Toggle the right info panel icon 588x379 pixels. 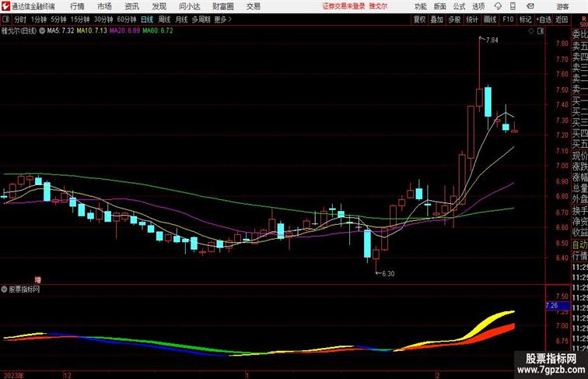(541, 31)
